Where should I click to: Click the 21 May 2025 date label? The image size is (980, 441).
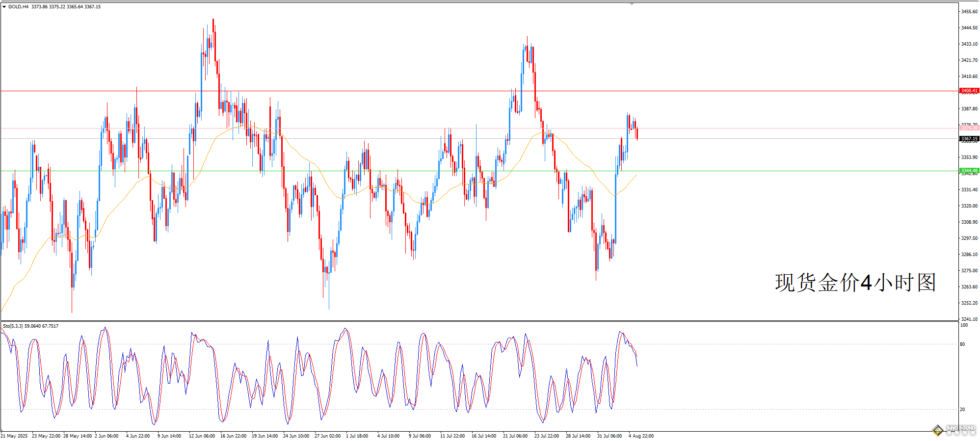point(14,436)
